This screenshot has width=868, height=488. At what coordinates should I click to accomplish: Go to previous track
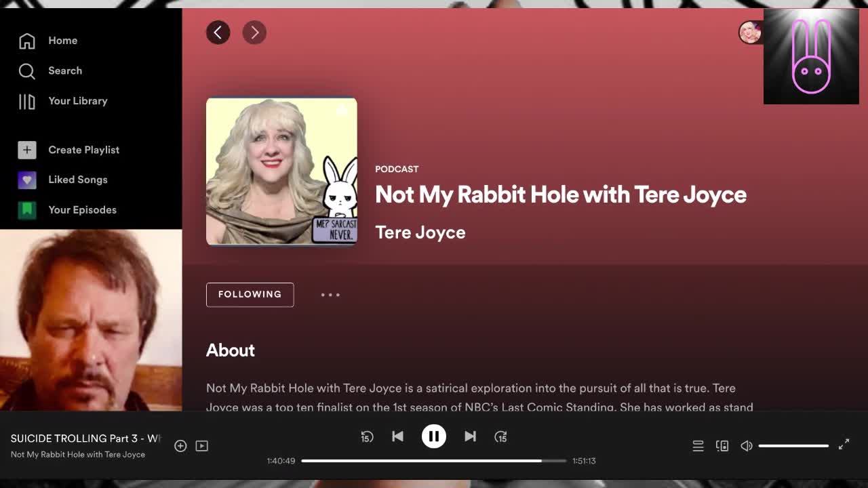[x=397, y=436]
